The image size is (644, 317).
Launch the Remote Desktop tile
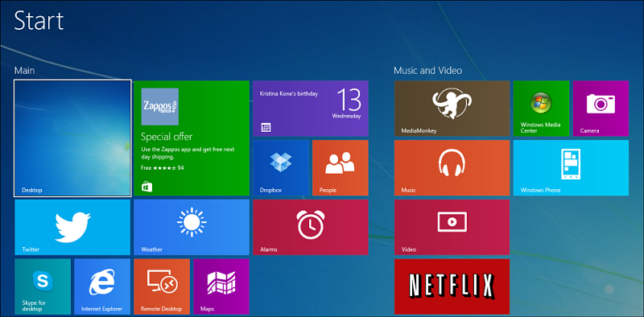(162, 286)
